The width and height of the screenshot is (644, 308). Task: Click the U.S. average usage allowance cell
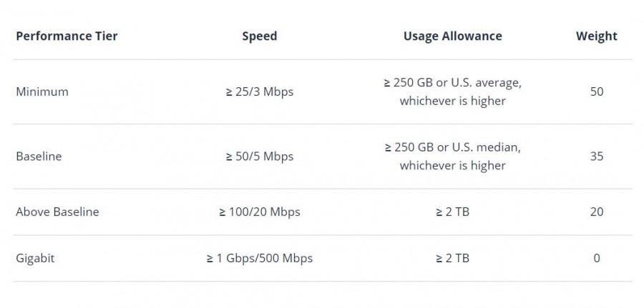pos(452,91)
